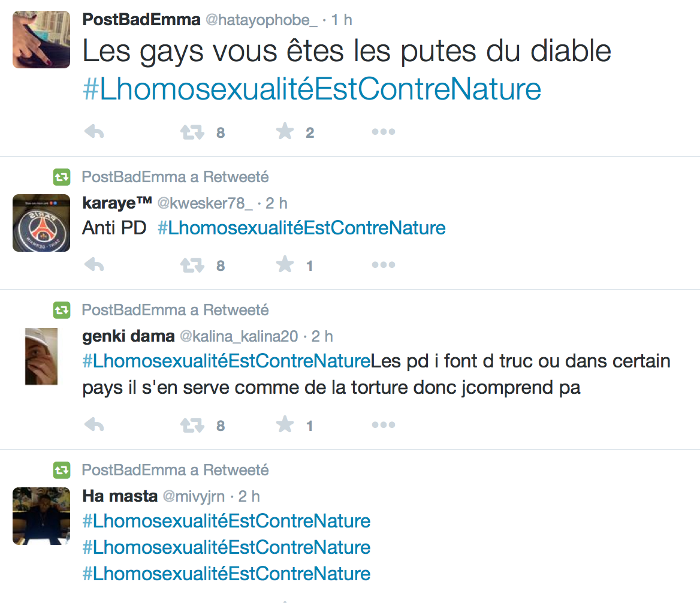
Task: Open the @kwesker78_ profile handle
Action: [205, 204]
